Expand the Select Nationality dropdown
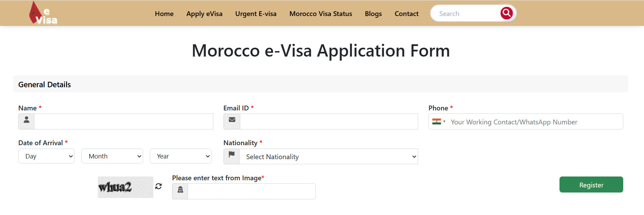The width and height of the screenshot is (644, 215). (328, 157)
